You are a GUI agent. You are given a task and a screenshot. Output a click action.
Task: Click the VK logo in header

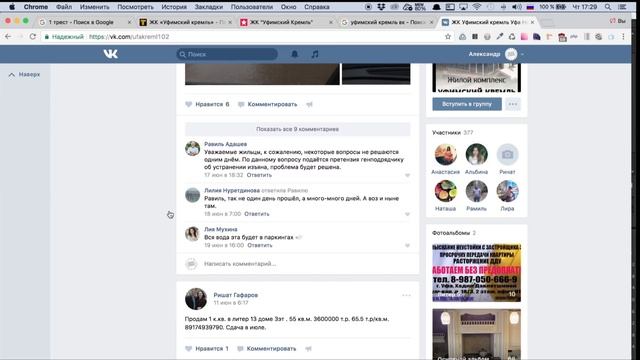tap(111, 54)
